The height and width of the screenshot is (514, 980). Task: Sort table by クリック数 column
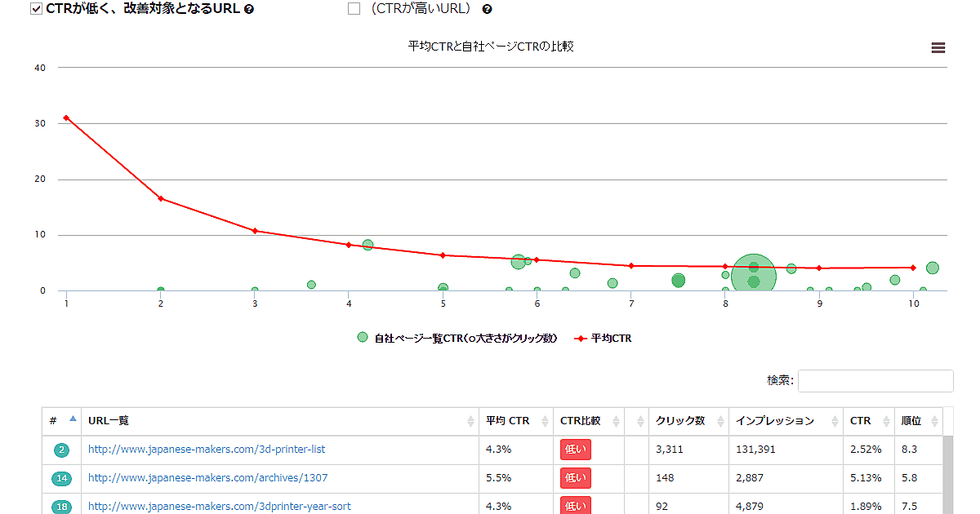pos(686,421)
